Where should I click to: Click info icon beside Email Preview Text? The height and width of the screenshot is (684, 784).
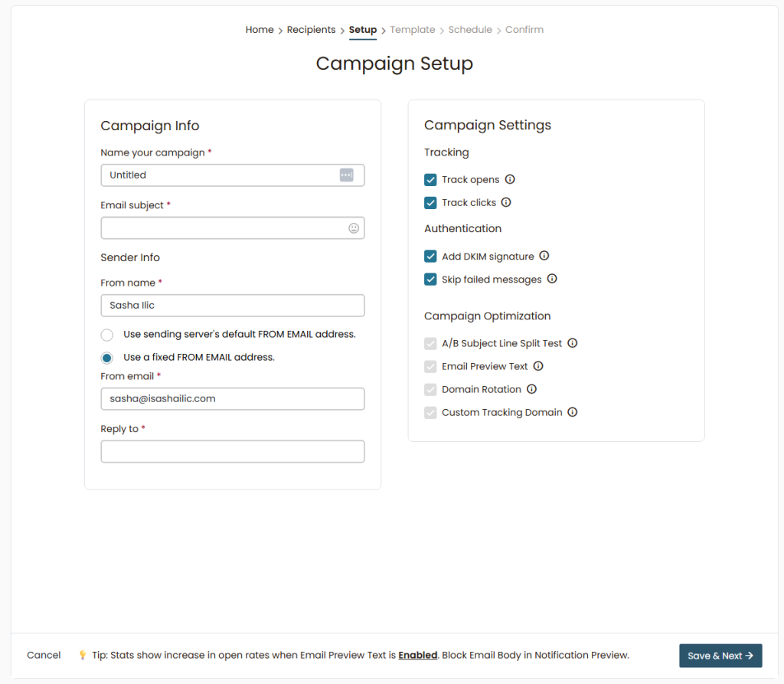pyautogui.click(x=538, y=366)
